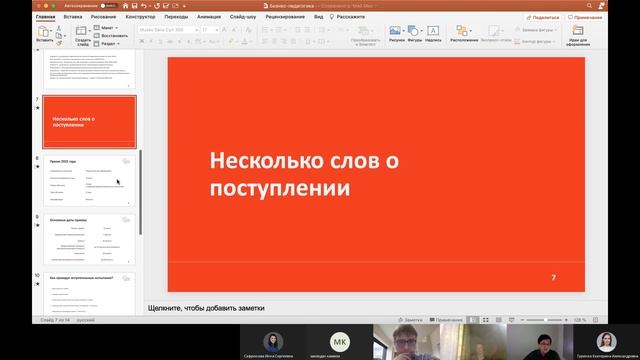
Task: Expand the Вставить dropdown arrow
Action: pos(51,31)
